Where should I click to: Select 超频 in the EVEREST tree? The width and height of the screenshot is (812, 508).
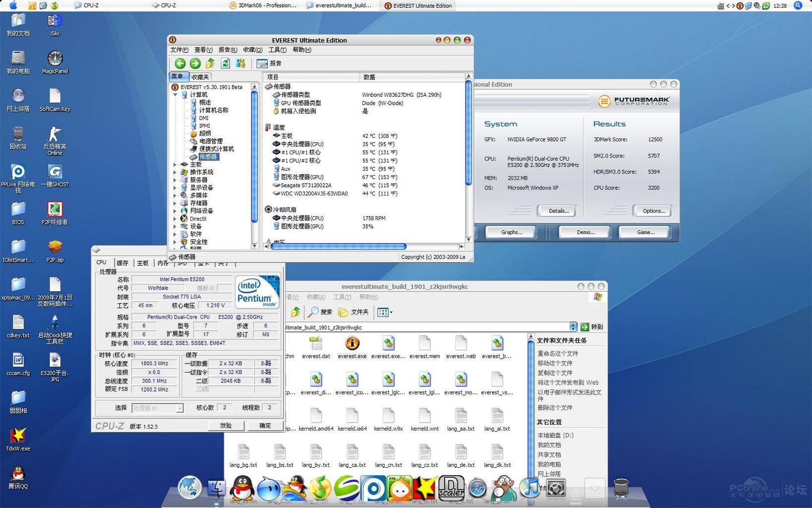205,133
